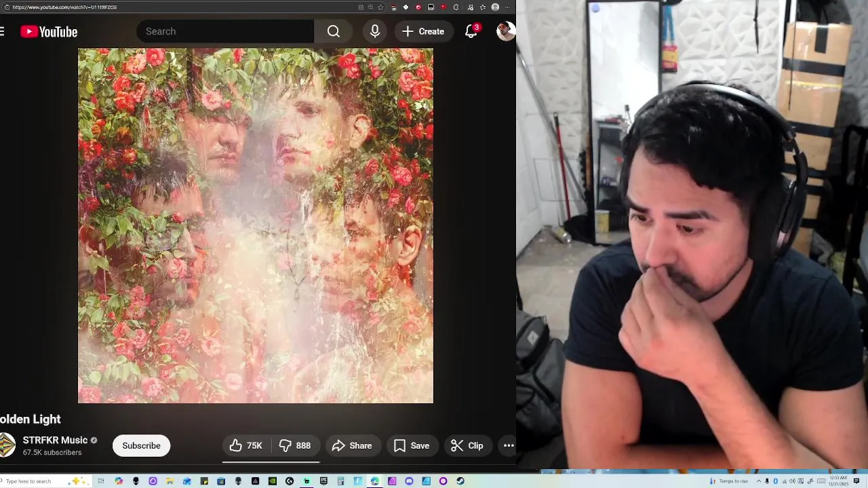Open Steam from the taskbar
Viewport: 868px width, 488px height.
[460, 481]
